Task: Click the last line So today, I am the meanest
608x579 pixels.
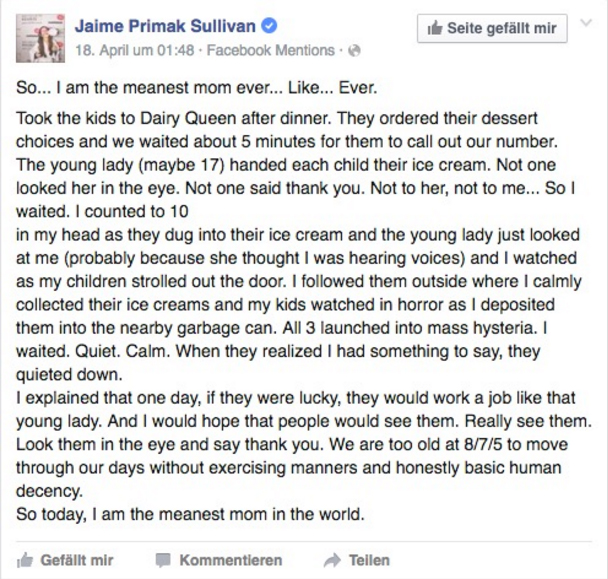Action: click(190, 514)
